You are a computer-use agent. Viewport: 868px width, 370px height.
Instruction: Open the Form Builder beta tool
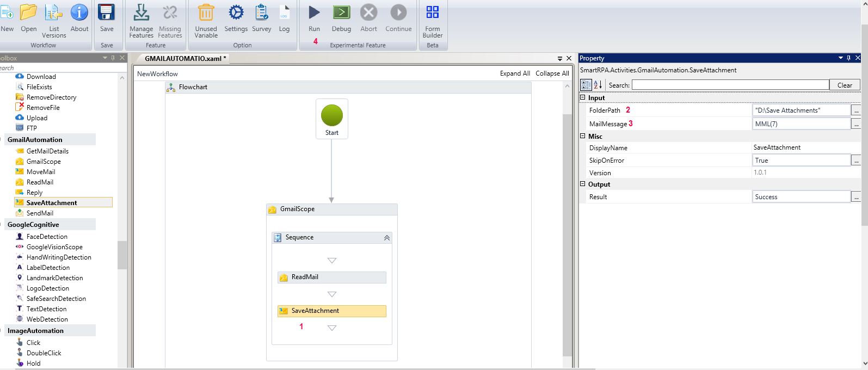point(432,13)
